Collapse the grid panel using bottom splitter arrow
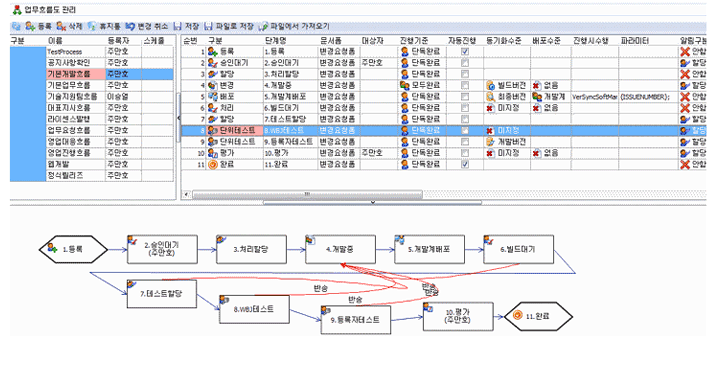The width and height of the screenshot is (711, 389). [x=373, y=202]
